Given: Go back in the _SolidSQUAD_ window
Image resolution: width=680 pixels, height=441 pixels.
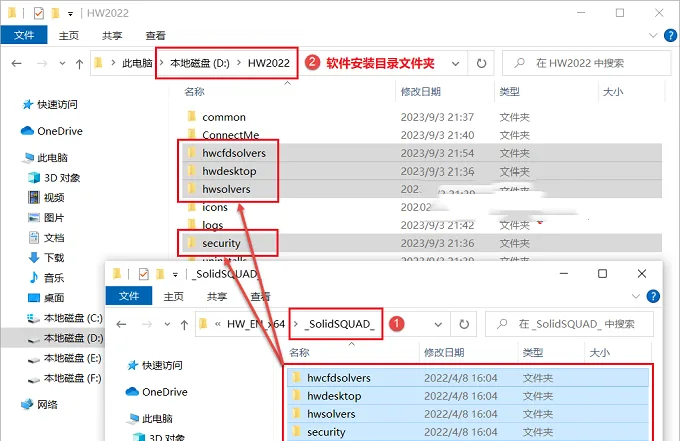Looking at the screenshot, I should pos(121,324).
